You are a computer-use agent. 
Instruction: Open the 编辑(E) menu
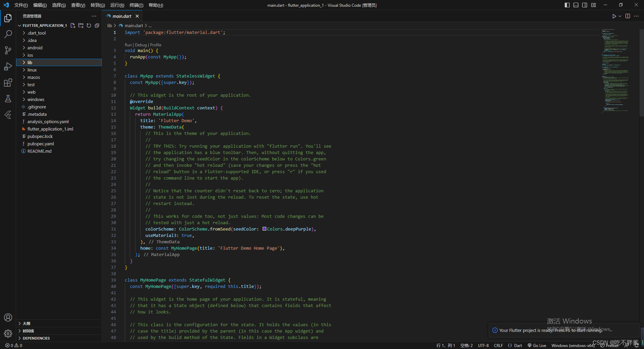40,5
